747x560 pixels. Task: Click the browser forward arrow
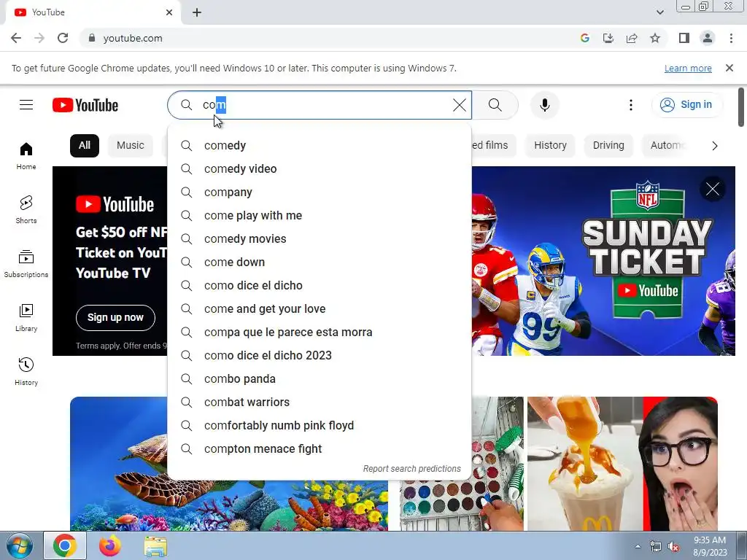39,38
